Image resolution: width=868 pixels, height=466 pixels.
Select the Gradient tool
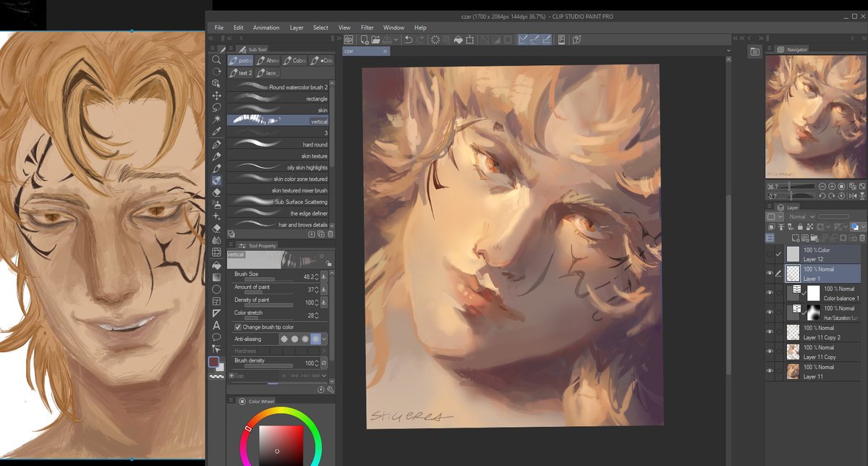pyautogui.click(x=216, y=277)
